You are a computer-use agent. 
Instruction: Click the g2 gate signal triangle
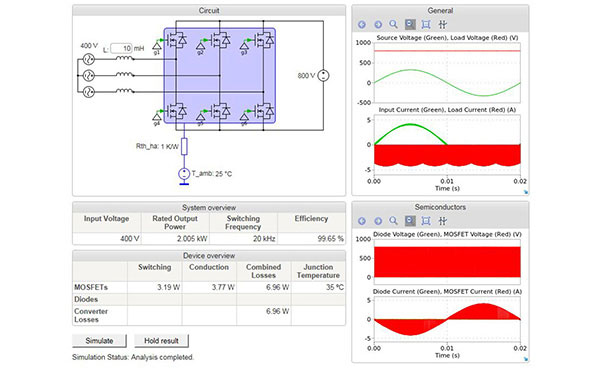[x=201, y=46]
